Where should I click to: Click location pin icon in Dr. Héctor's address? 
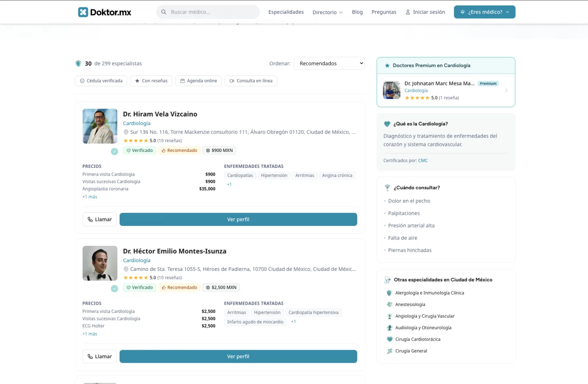[x=126, y=269]
